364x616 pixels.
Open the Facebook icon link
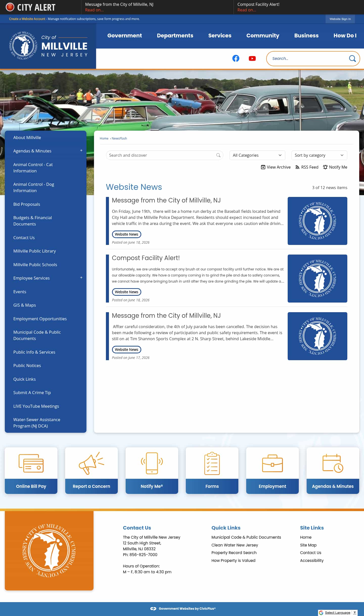click(x=236, y=58)
